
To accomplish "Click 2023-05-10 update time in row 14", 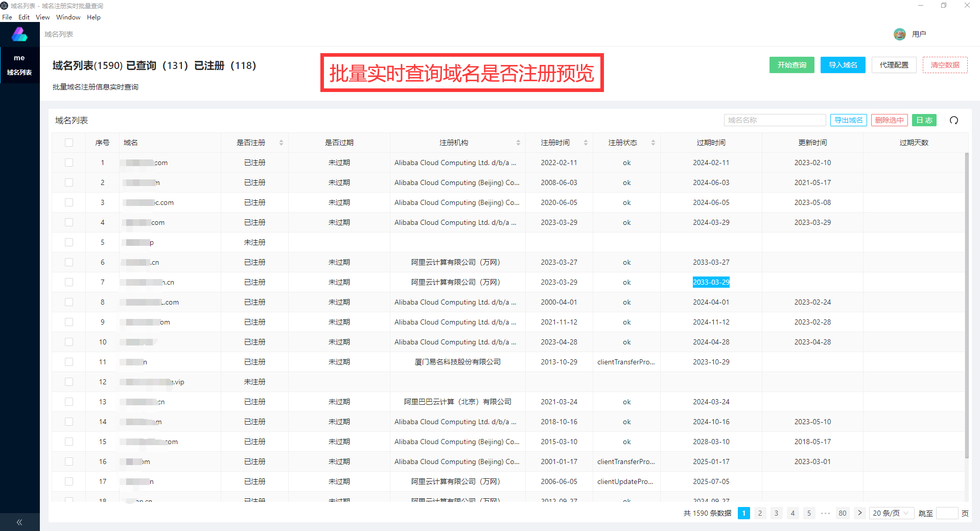I will pos(812,422).
